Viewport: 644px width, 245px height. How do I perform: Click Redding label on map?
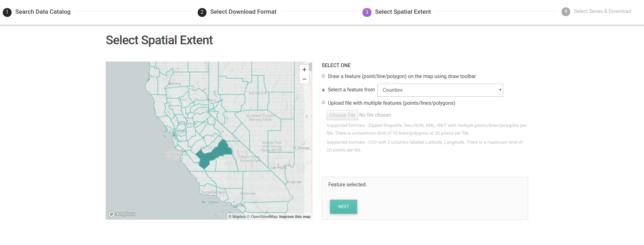click(x=175, y=83)
